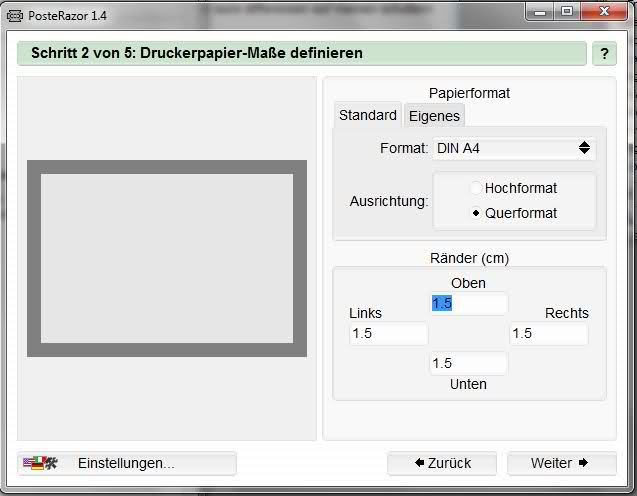The width and height of the screenshot is (637, 496).
Task: Close the PosteRazor window
Action: click(x=604, y=11)
